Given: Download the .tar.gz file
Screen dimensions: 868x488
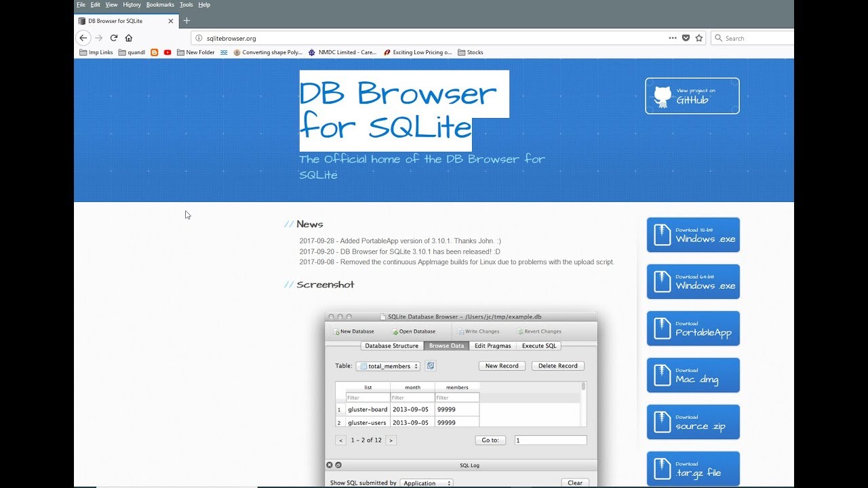Looking at the screenshot, I should [693, 468].
